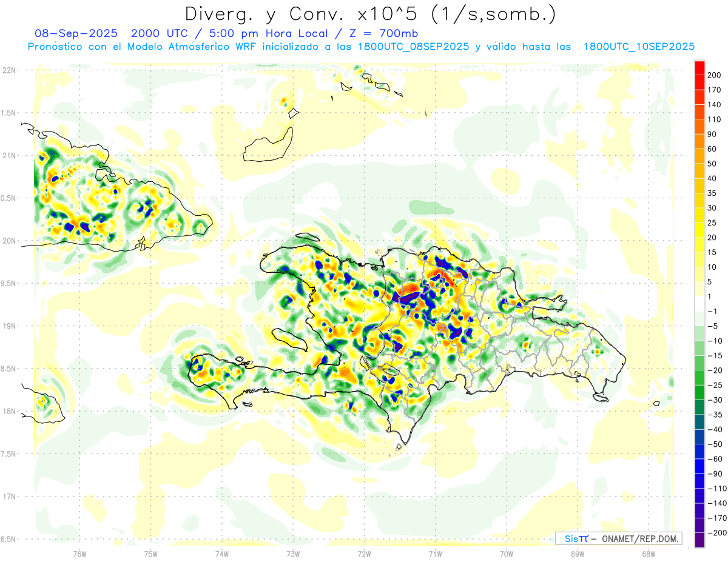Click the '-170' colorbar value

tap(718, 518)
